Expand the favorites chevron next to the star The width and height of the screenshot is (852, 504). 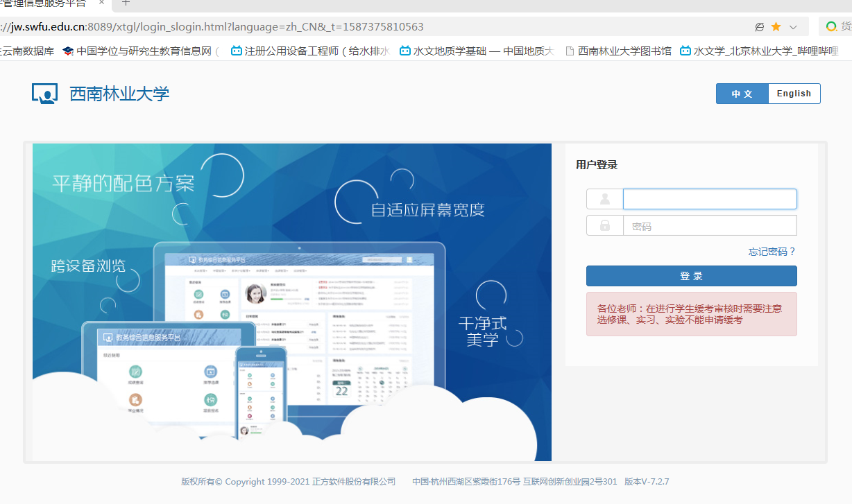tap(793, 26)
